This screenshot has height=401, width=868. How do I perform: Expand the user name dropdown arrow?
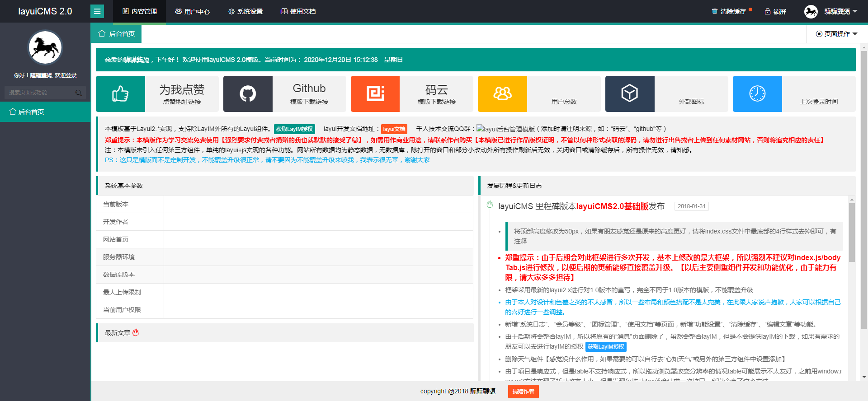coord(855,11)
